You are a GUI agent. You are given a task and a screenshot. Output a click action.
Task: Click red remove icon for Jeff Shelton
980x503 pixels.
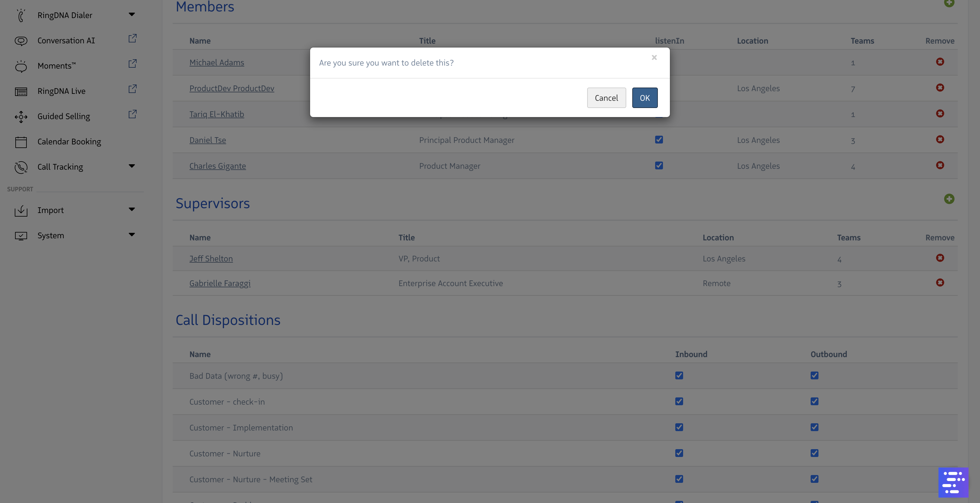[x=940, y=258]
